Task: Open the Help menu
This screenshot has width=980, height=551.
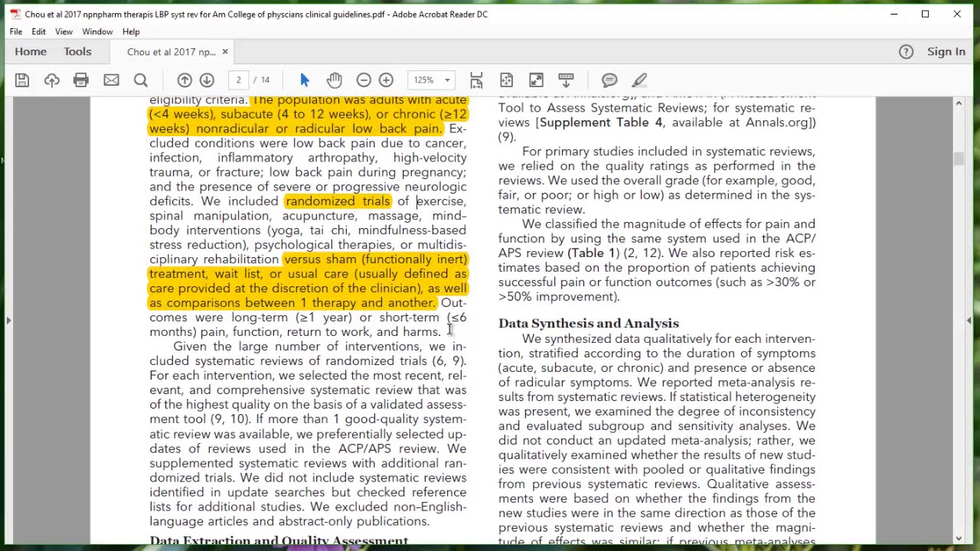Action: (x=131, y=31)
